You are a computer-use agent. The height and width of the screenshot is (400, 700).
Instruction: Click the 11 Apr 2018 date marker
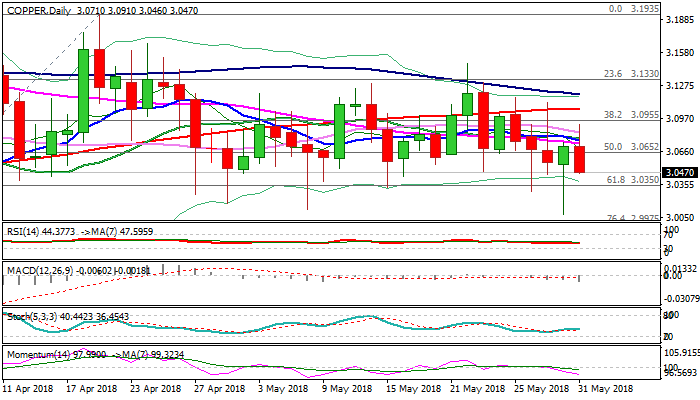(30, 387)
